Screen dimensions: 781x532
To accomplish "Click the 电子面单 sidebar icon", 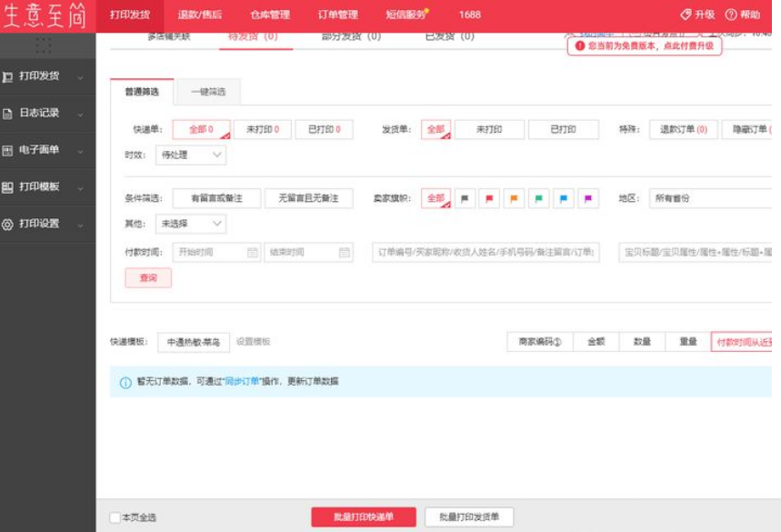I will (x=7, y=150).
